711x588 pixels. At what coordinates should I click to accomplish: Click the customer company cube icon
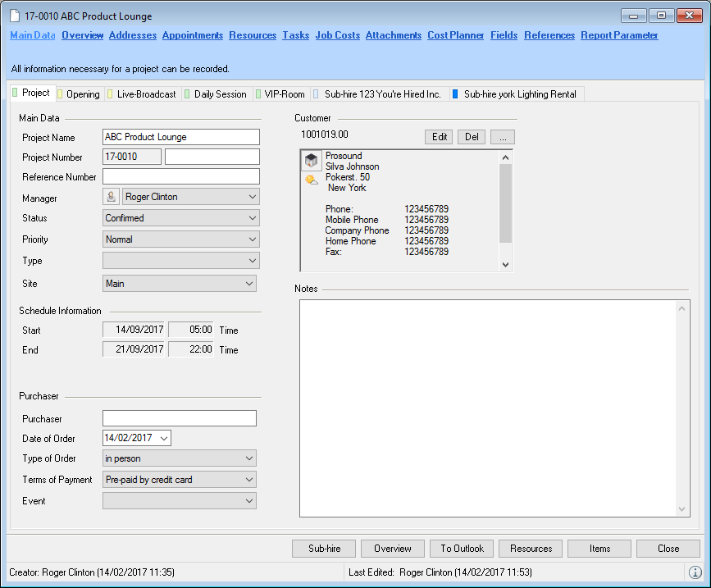pos(312,161)
